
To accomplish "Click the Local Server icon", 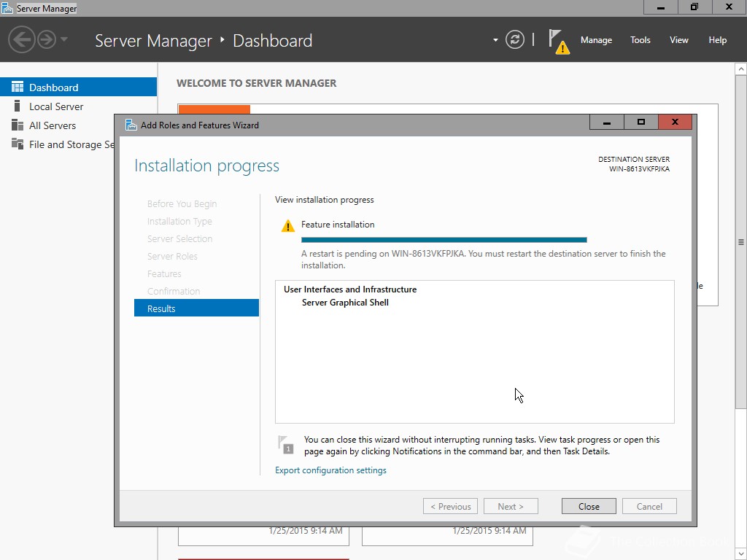I will tap(18, 106).
